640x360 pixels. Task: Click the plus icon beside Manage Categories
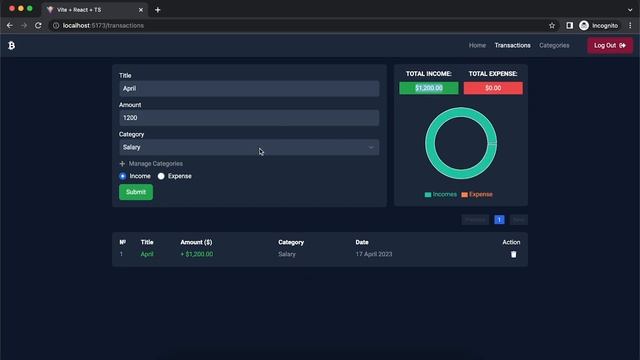(x=122, y=164)
